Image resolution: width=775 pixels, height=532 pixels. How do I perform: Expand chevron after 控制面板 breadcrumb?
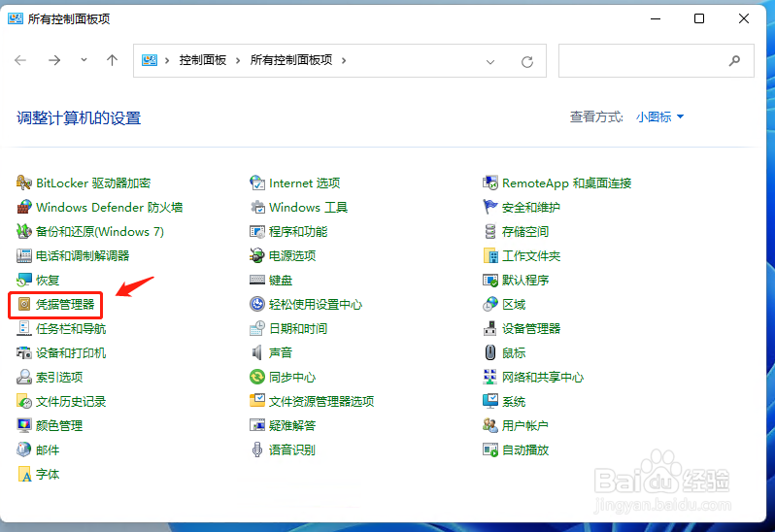pyautogui.click(x=238, y=61)
